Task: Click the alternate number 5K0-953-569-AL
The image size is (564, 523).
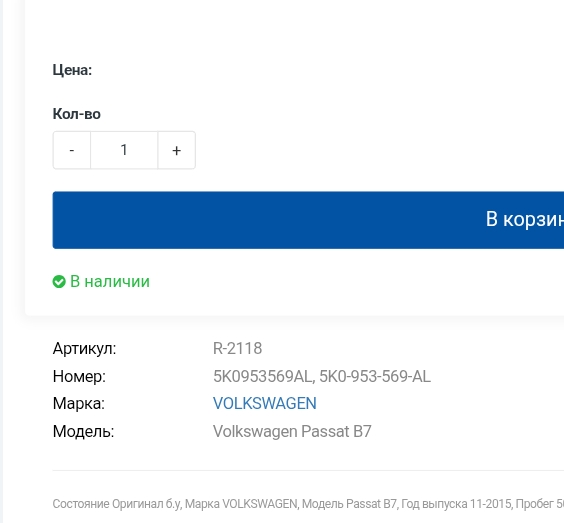Action: tap(375, 376)
